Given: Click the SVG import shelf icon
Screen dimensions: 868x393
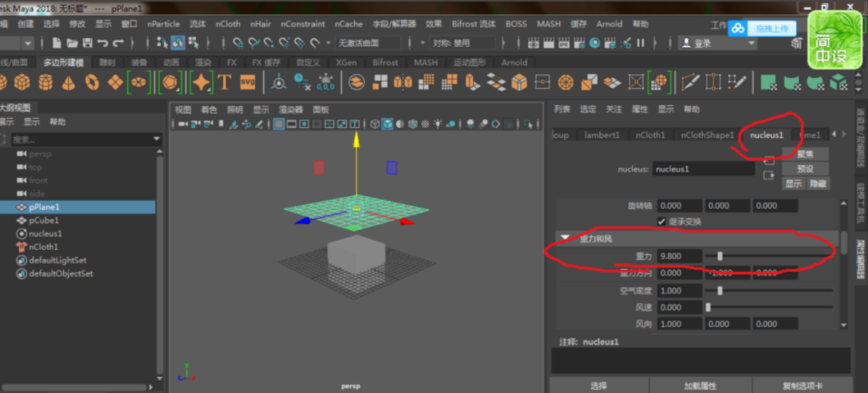Looking at the screenshot, I should 247,83.
